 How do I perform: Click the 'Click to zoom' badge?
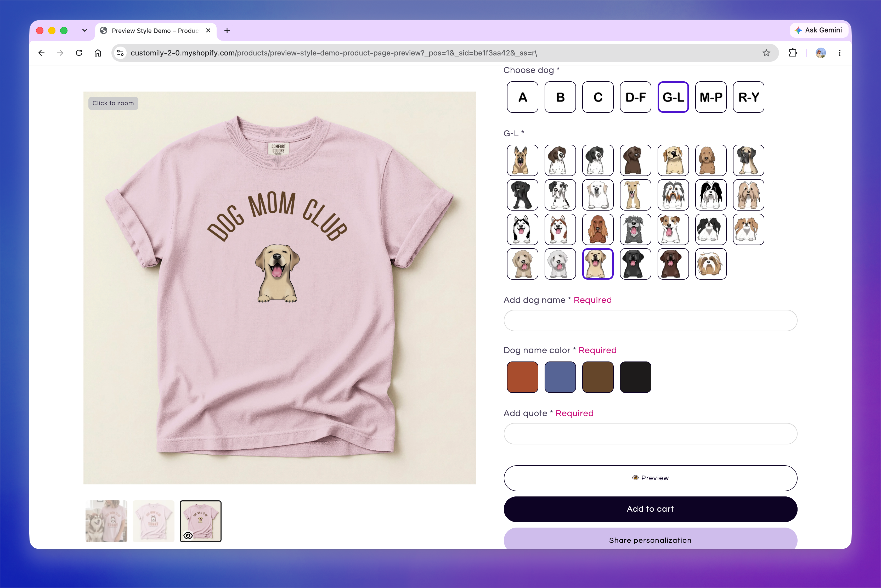click(113, 103)
